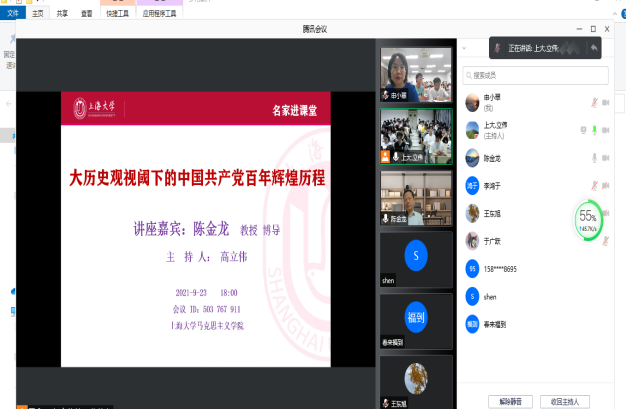Click avatar of 李鸿于 in member list
Image resolution: width=626 pixels, height=409 pixels.
pos(472,185)
